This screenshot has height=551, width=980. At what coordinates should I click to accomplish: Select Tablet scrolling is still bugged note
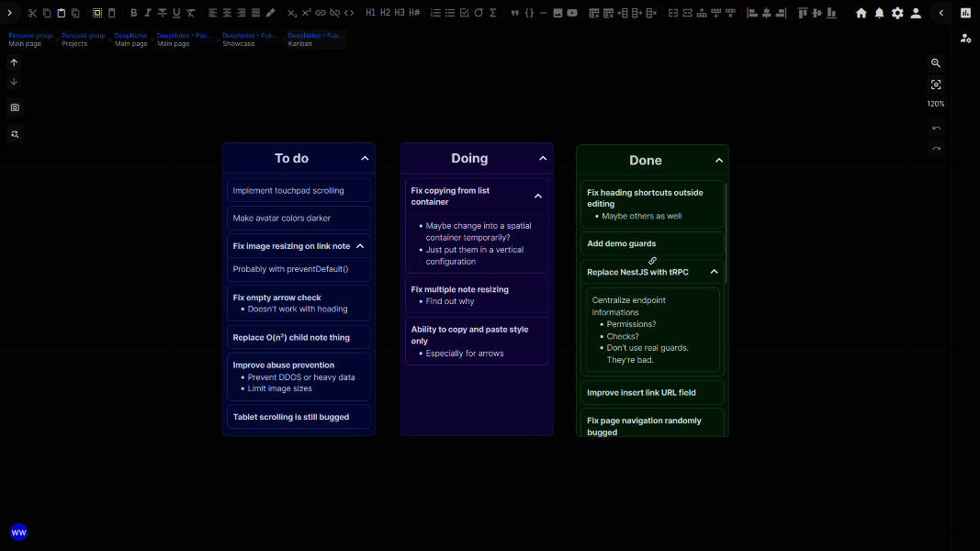point(299,417)
